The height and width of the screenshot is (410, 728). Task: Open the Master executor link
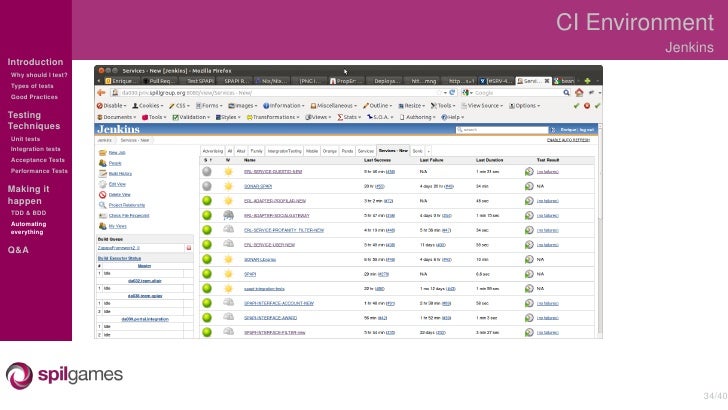(144, 266)
